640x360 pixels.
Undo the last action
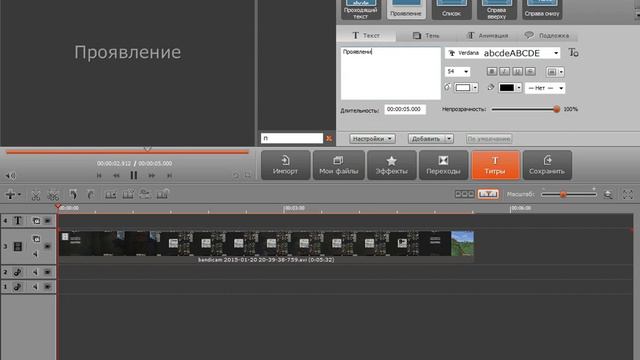tap(73, 195)
